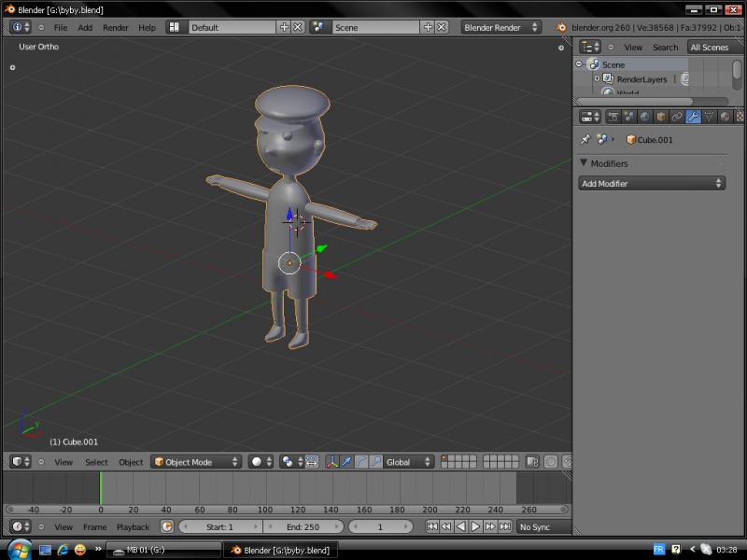Image resolution: width=747 pixels, height=560 pixels.
Task: Click the End: 250 frame field
Action: tap(303, 526)
